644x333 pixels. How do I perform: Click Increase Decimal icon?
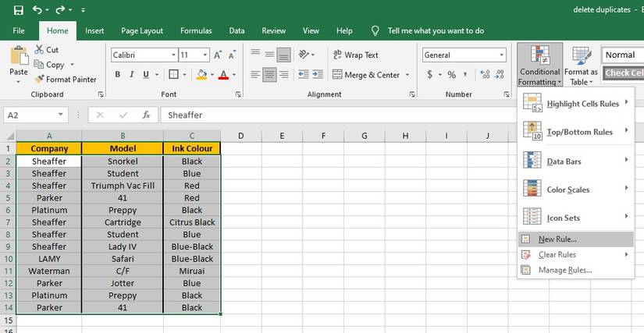pyautogui.click(x=485, y=74)
